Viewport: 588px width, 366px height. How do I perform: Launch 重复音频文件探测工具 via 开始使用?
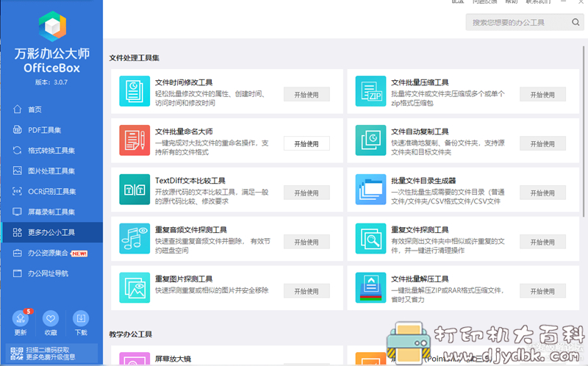[306, 242]
